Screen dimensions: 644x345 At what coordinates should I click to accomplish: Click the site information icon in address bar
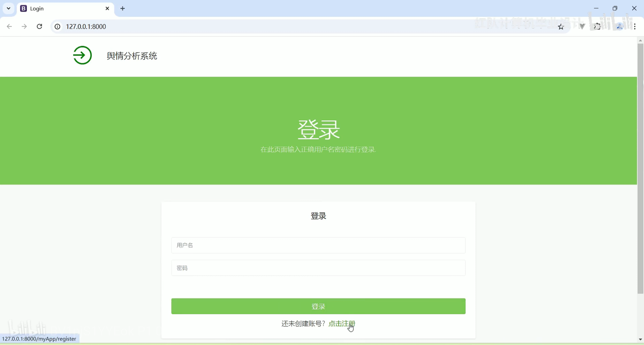pyautogui.click(x=57, y=27)
